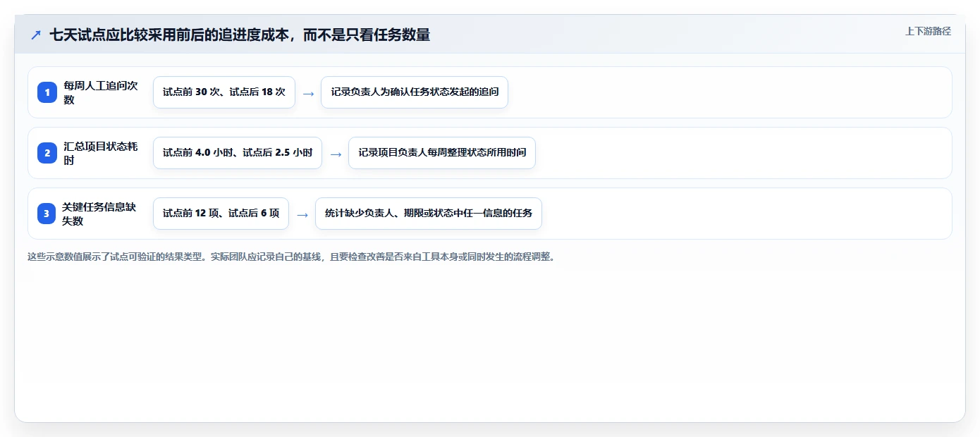Click the arrow after 试点后 6 项

302,214
